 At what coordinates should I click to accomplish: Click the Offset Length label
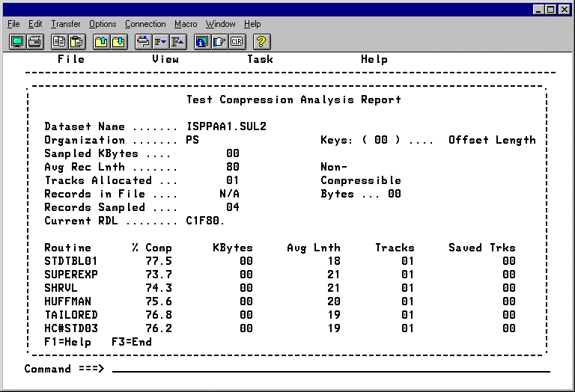(x=492, y=140)
